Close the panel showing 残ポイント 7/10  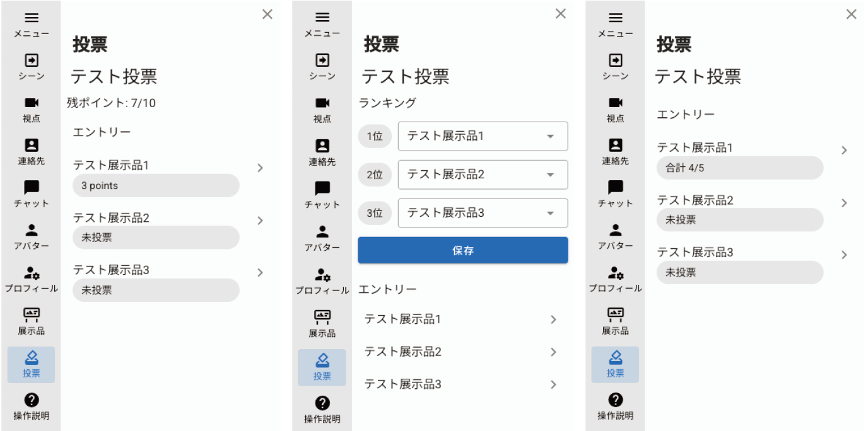(x=267, y=14)
